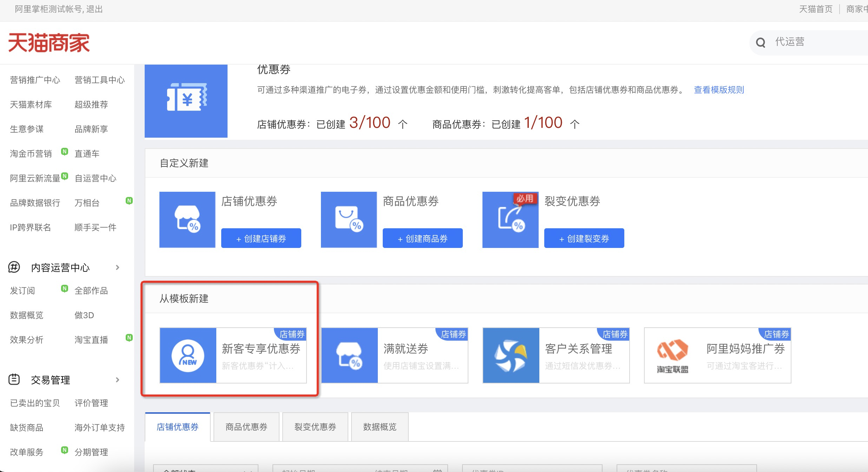Open 天猫素材库 in the sidebar
The image size is (868, 472).
coord(31,105)
